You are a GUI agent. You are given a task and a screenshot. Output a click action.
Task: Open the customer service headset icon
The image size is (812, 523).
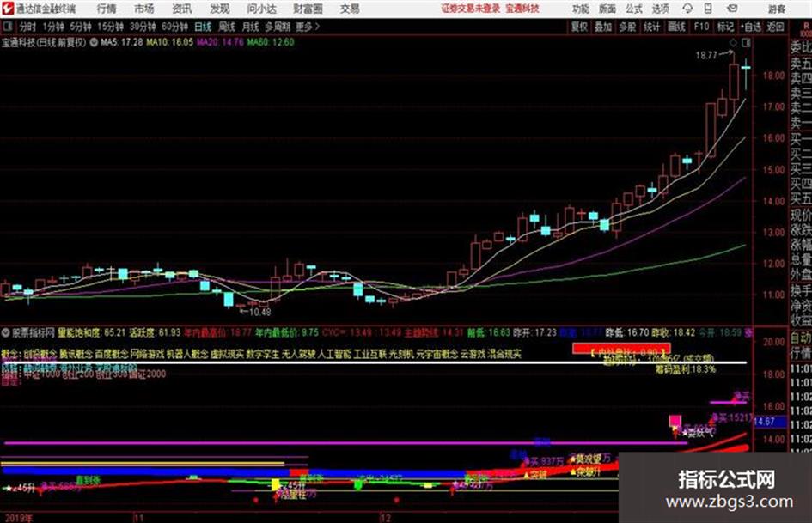[687, 9]
